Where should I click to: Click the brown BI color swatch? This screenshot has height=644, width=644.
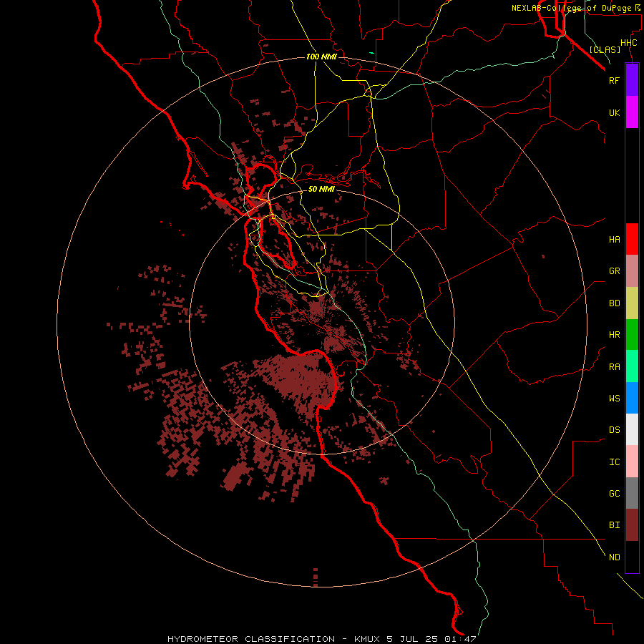[x=632, y=525]
